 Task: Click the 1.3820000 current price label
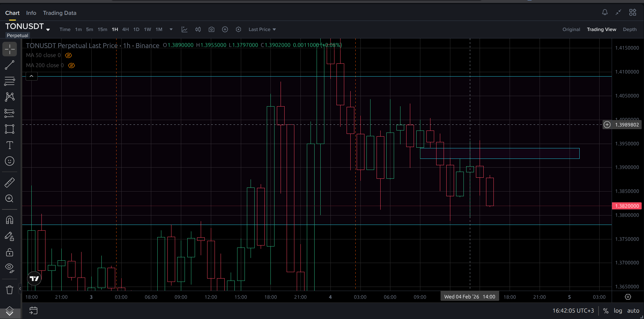(626, 206)
